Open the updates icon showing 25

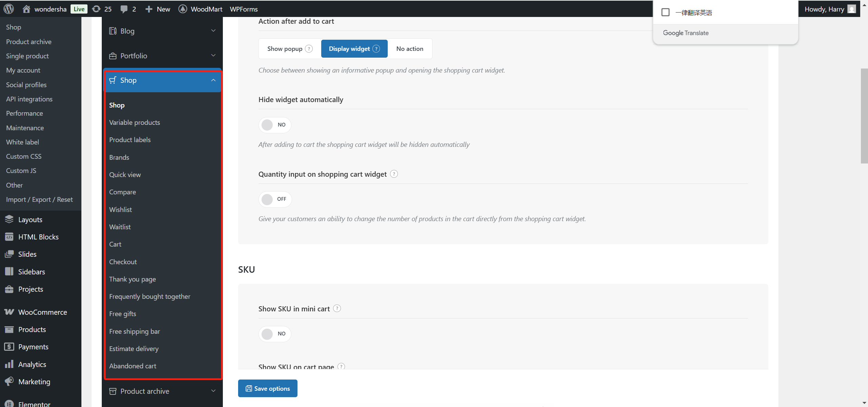(97, 9)
